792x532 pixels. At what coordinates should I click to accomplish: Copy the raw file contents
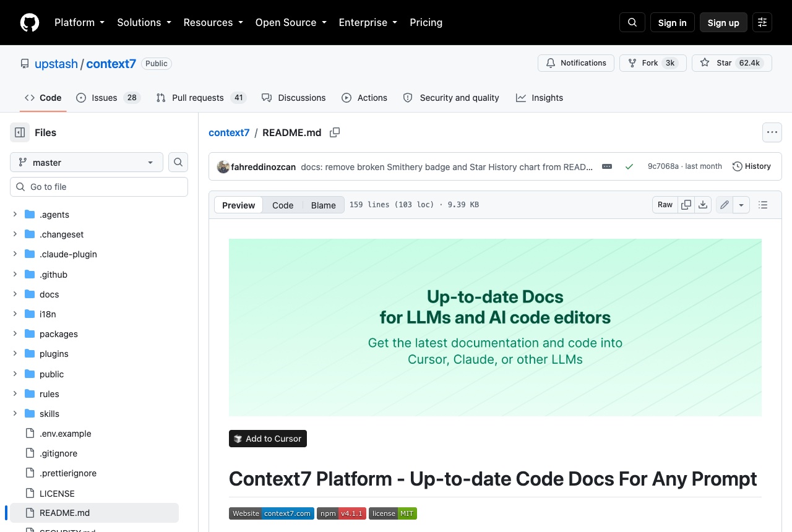tap(686, 205)
